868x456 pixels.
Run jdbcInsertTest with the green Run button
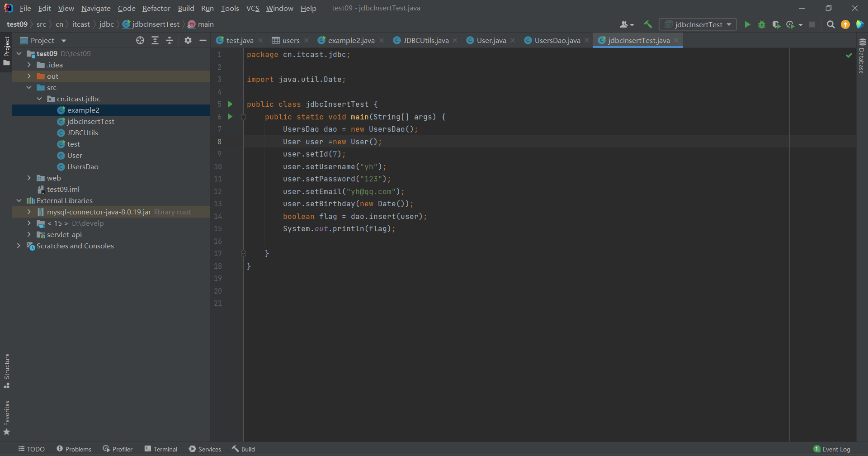(747, 24)
